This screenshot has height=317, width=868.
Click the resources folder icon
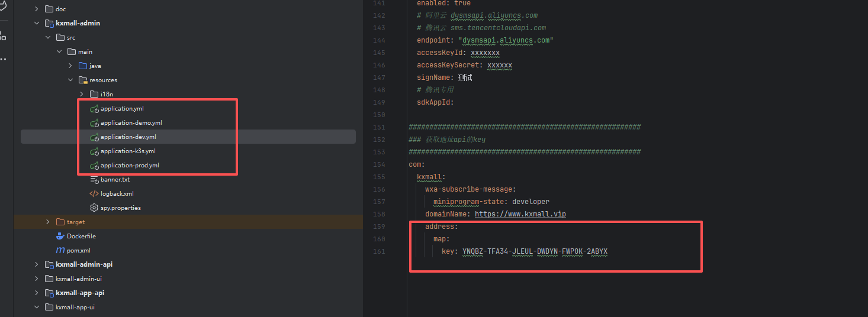tap(82, 80)
